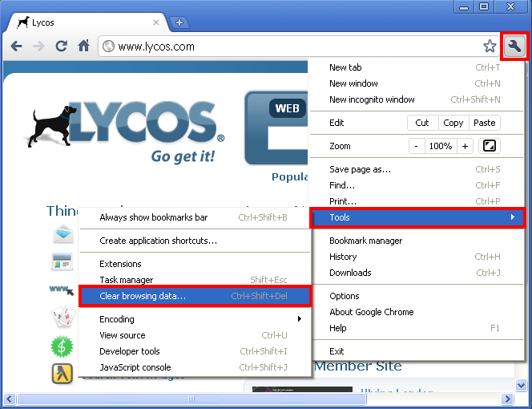The height and width of the screenshot is (409, 532).
Task: Choose Find... from menu
Action: [417, 185]
